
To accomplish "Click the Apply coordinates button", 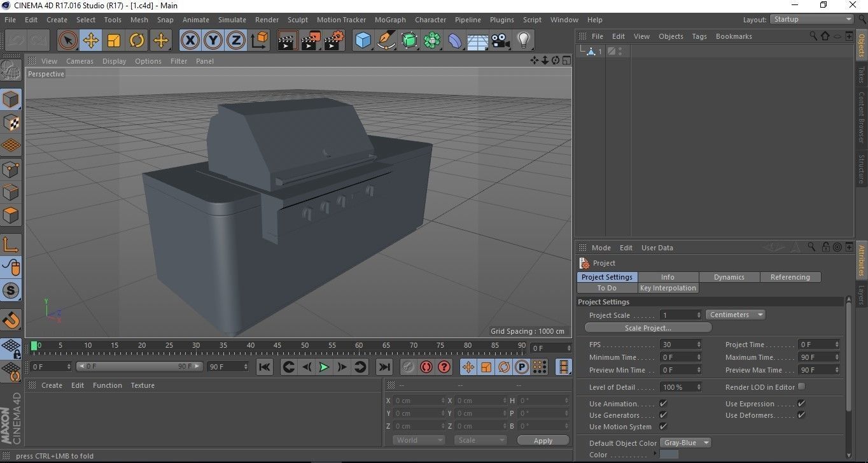I will pyautogui.click(x=543, y=441).
